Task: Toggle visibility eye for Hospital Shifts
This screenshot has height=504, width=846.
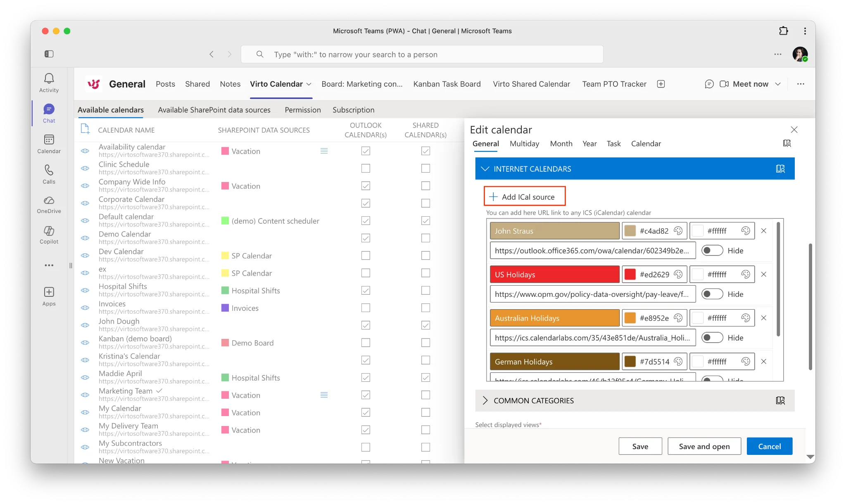Action: [85, 290]
